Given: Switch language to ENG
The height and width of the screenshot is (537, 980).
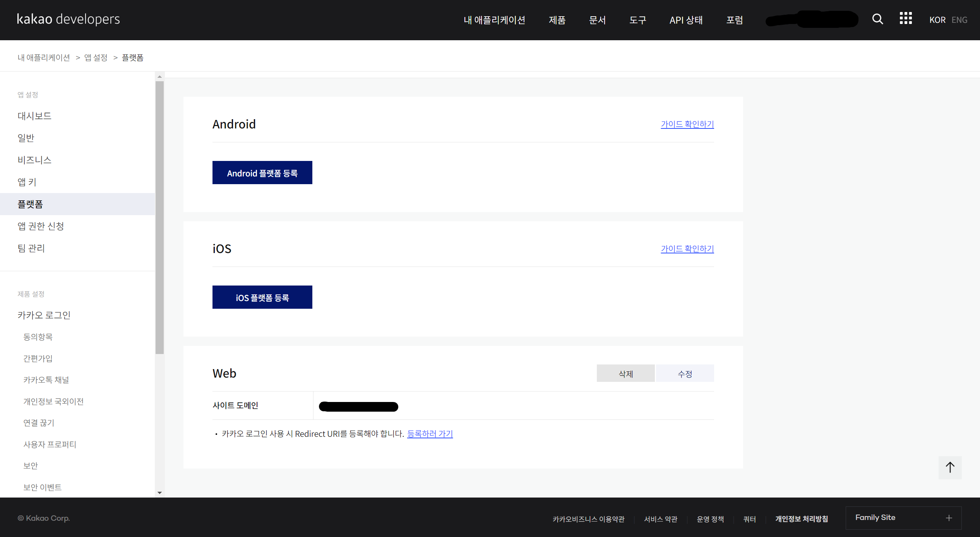Looking at the screenshot, I should [x=959, y=20].
